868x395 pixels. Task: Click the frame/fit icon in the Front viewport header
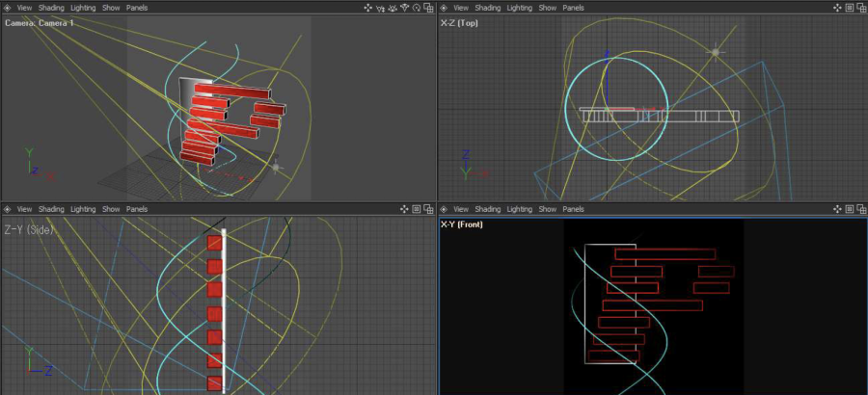(850, 209)
